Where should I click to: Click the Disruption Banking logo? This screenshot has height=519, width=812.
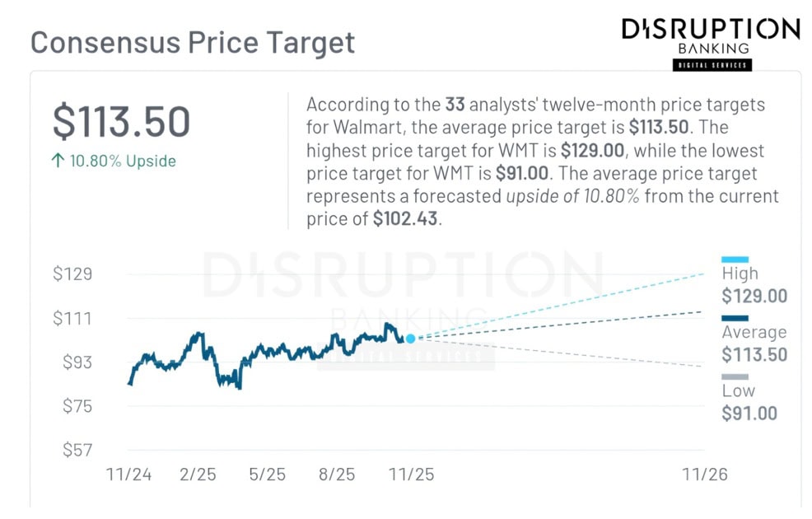click(x=710, y=41)
